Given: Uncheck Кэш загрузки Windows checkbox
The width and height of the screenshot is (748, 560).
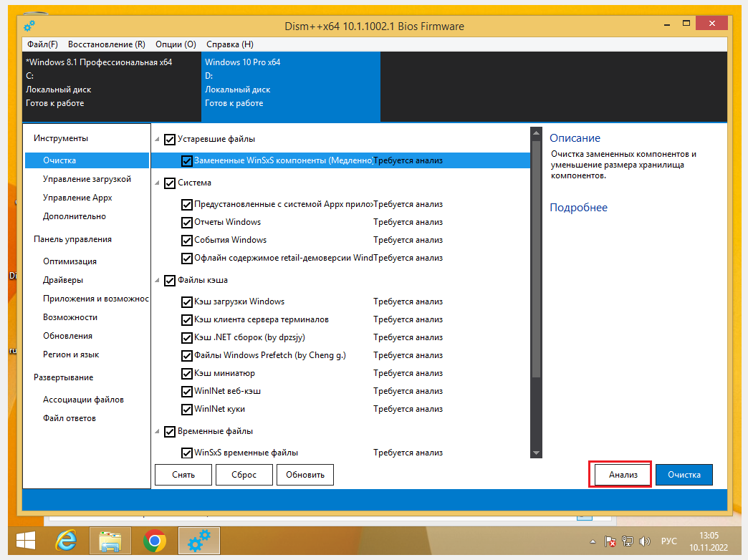Looking at the screenshot, I should click(187, 302).
